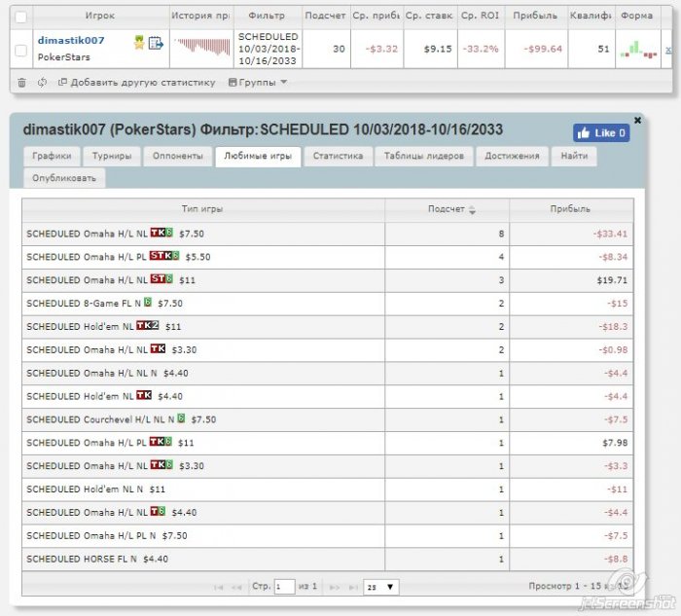Open the notes icon next to dimastik007
Image resolution: width=681 pixels, height=616 pixels.
click(155, 43)
